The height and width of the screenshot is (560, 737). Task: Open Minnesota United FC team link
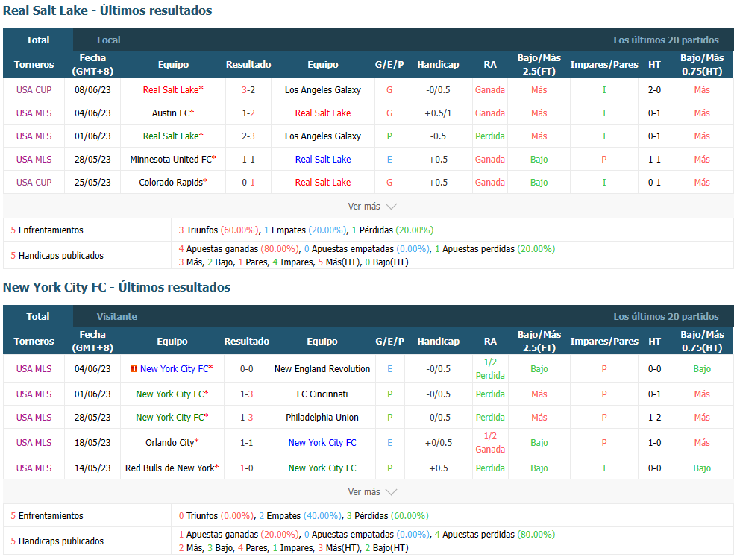171,160
